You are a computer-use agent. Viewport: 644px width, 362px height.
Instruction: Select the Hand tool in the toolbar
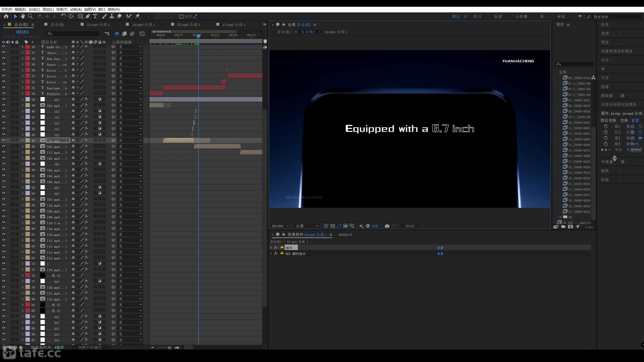tap(23, 16)
